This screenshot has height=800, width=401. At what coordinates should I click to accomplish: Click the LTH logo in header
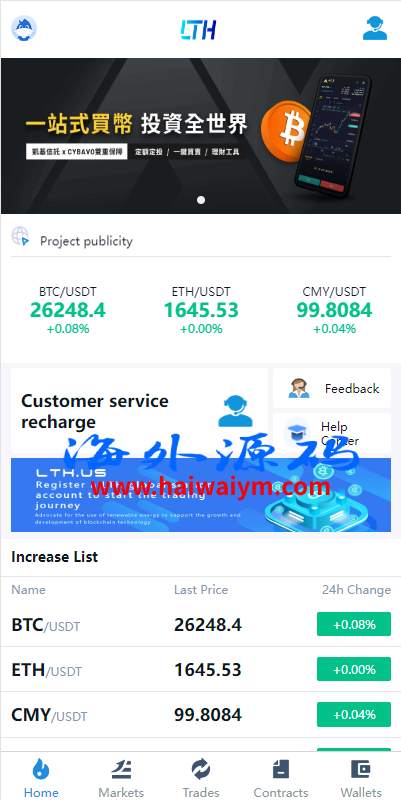(198, 30)
